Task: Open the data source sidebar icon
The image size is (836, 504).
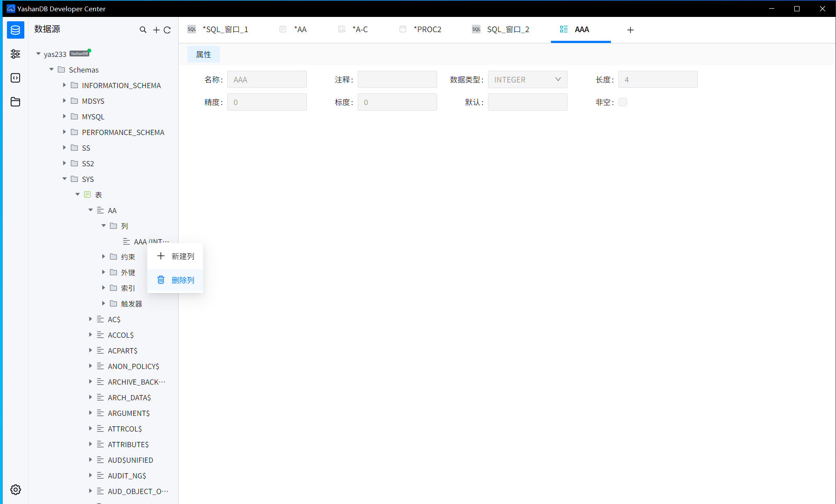Action: (15, 30)
